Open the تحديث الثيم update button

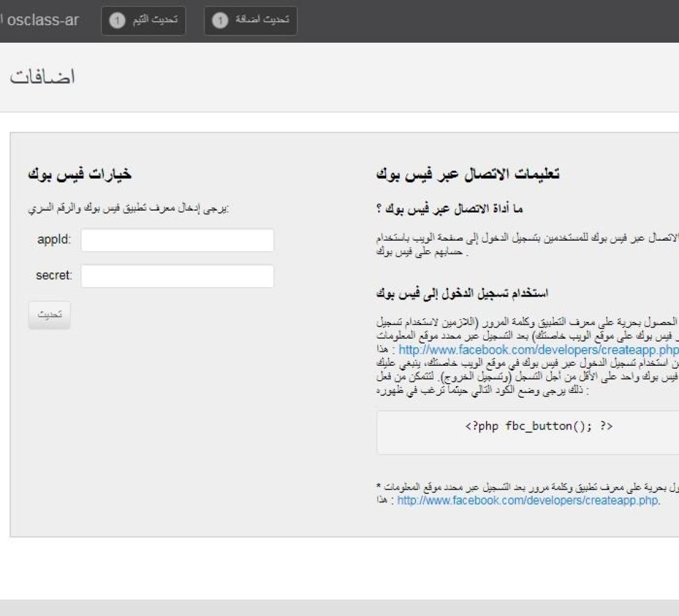click(x=143, y=20)
